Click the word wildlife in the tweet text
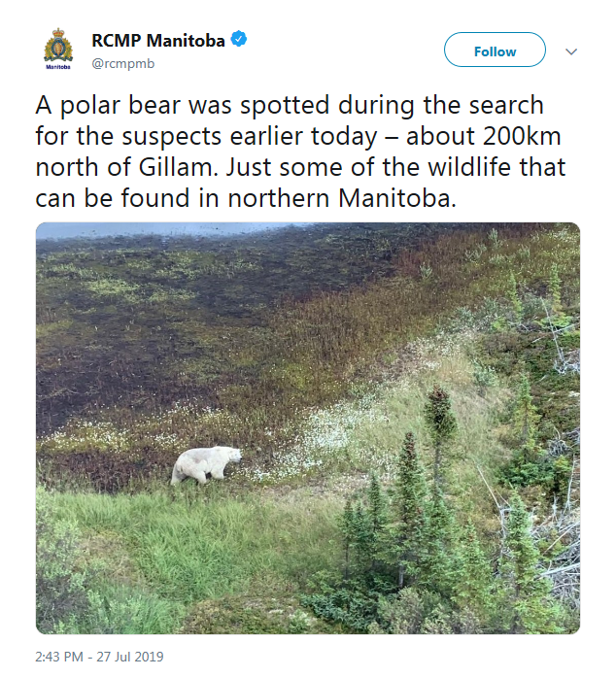The width and height of the screenshot is (616, 677). (x=469, y=167)
